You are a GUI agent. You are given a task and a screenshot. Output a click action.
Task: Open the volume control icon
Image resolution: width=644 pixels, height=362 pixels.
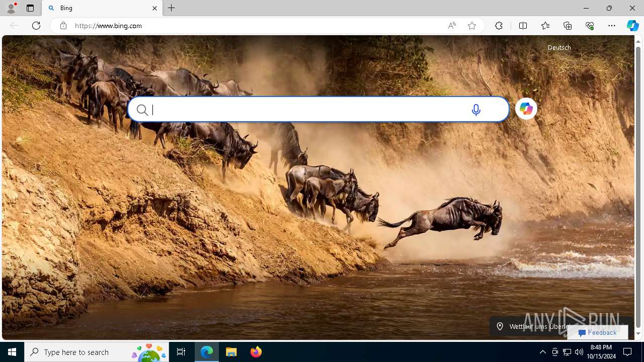579,352
